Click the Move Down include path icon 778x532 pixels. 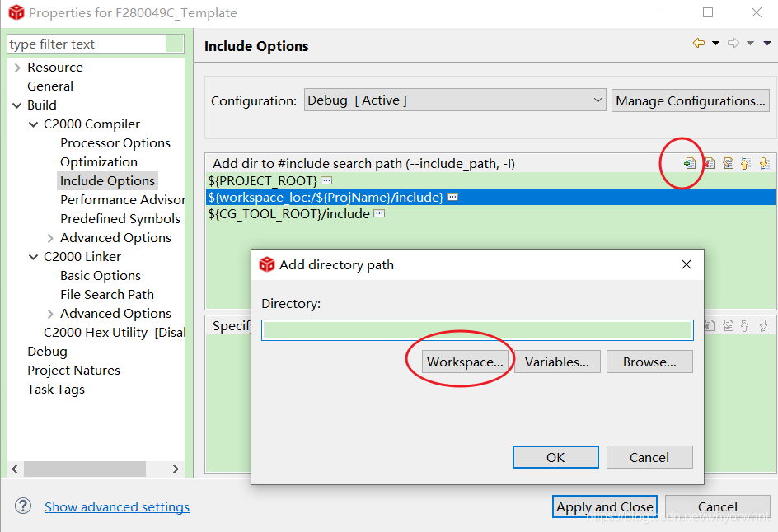(765, 163)
